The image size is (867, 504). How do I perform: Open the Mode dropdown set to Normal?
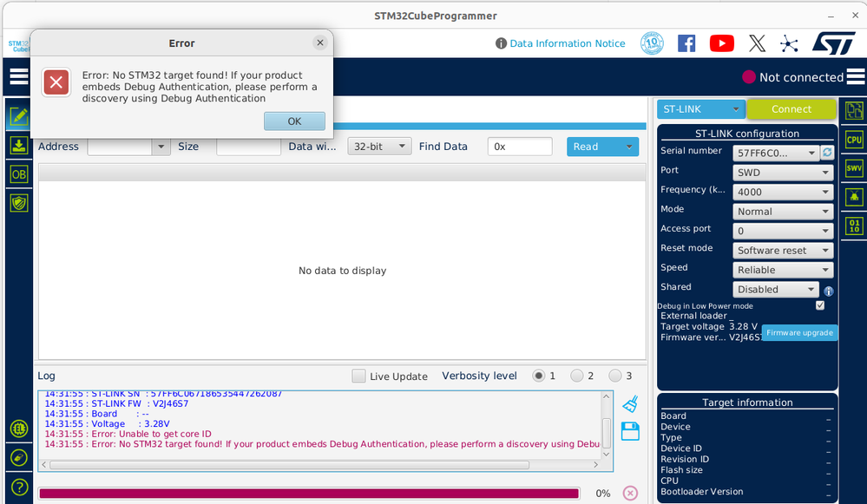(x=783, y=211)
